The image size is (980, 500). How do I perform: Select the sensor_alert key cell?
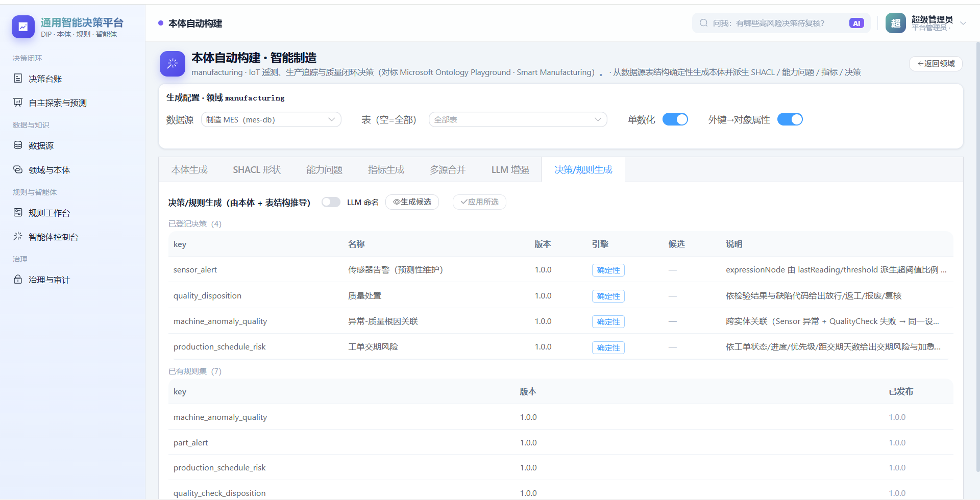coord(195,269)
